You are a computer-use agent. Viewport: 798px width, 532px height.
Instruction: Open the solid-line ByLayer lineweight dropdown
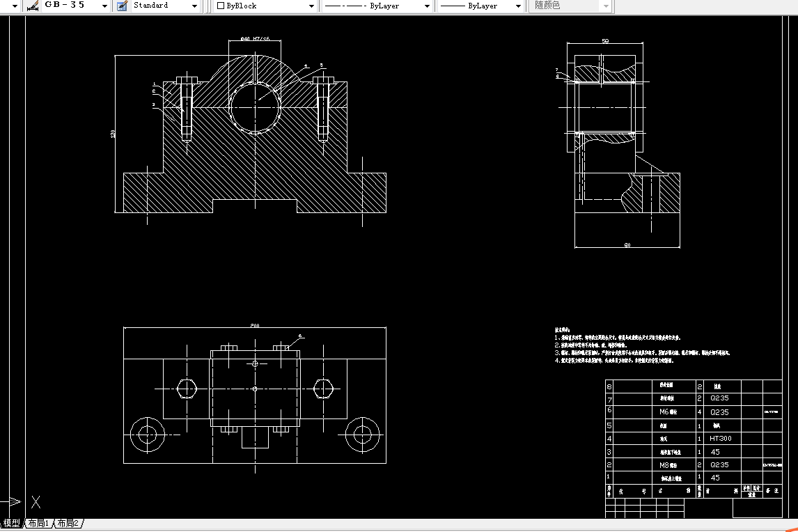pos(518,6)
